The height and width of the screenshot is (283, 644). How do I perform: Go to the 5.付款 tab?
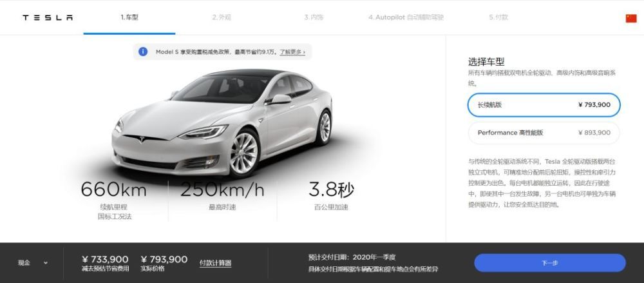pos(498,17)
